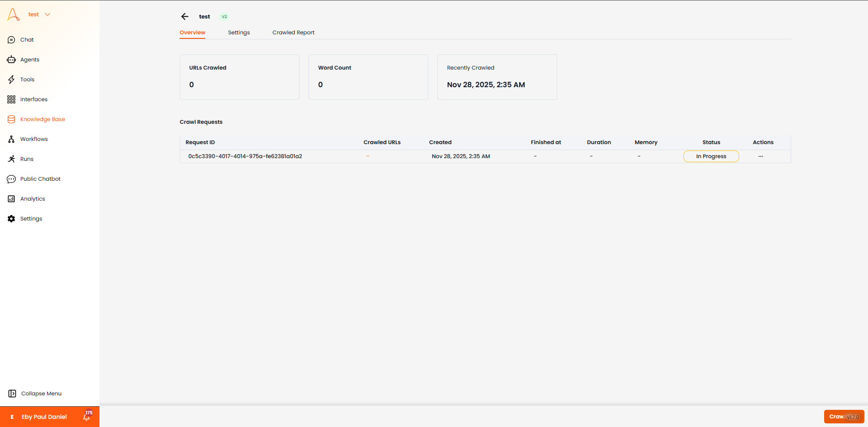
Task: Select the Overview tab
Action: pyautogui.click(x=192, y=33)
